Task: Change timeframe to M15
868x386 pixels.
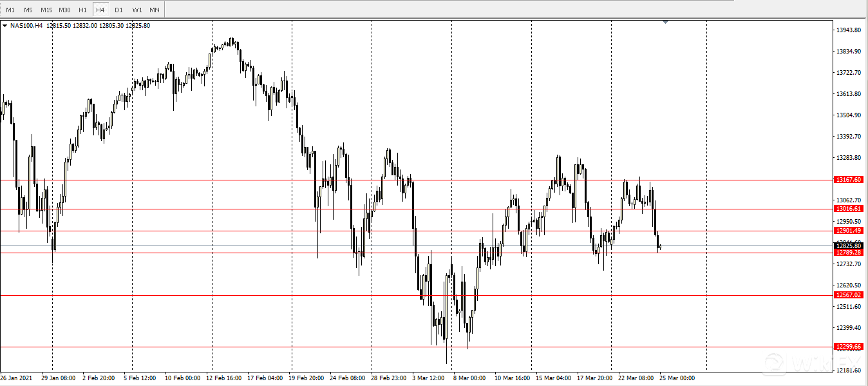Action: tap(46, 10)
